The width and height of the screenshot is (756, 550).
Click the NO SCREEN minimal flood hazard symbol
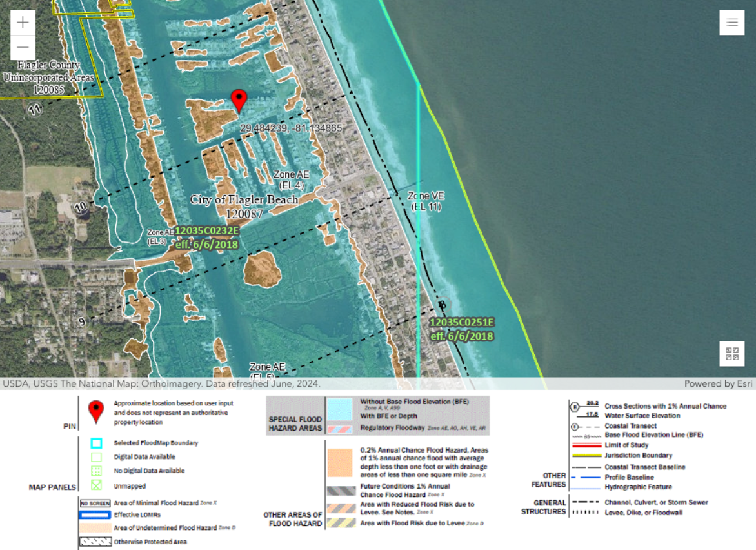tap(95, 504)
